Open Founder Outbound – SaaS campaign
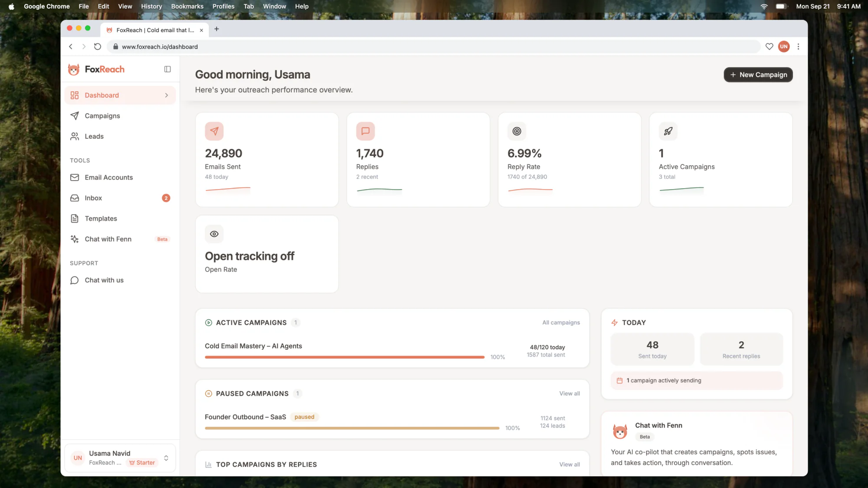This screenshot has height=488, width=868. (x=245, y=417)
